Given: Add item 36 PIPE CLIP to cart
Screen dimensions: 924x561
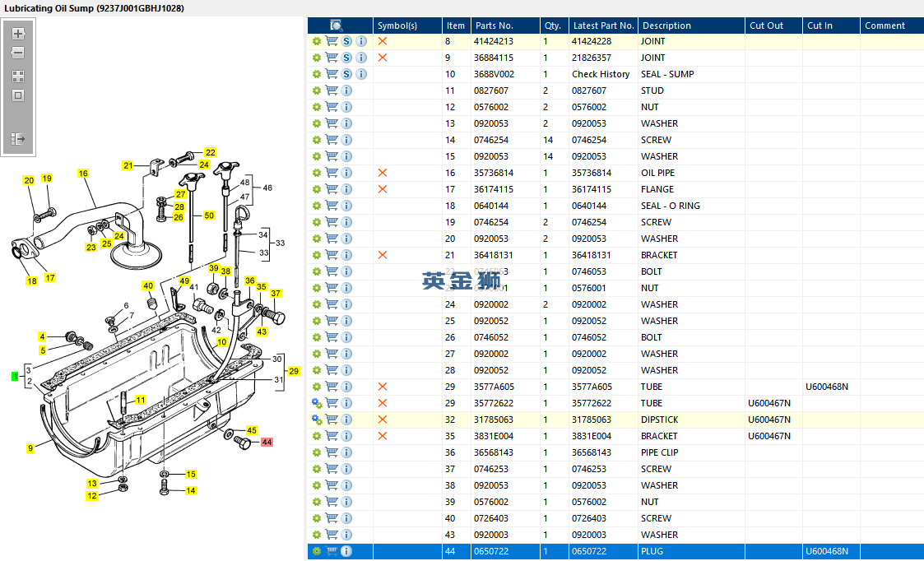Looking at the screenshot, I should (x=332, y=452).
